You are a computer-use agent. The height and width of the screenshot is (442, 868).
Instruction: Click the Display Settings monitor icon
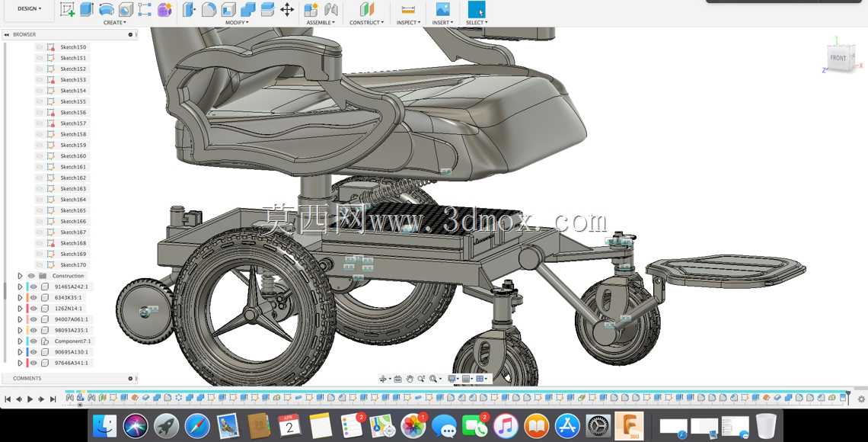[x=453, y=379]
